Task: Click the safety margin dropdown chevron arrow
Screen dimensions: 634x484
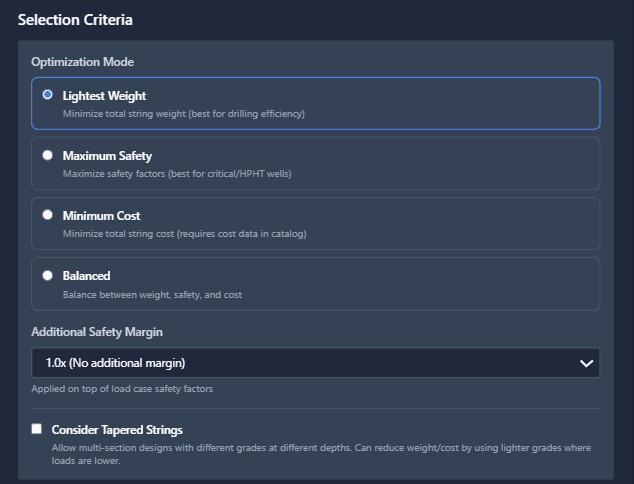Action: point(586,363)
